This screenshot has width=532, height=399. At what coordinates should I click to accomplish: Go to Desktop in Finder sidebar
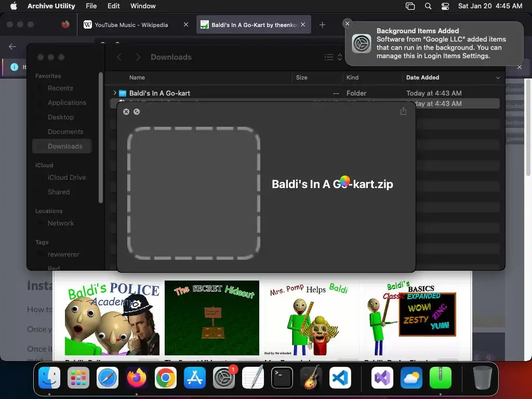coord(61,117)
